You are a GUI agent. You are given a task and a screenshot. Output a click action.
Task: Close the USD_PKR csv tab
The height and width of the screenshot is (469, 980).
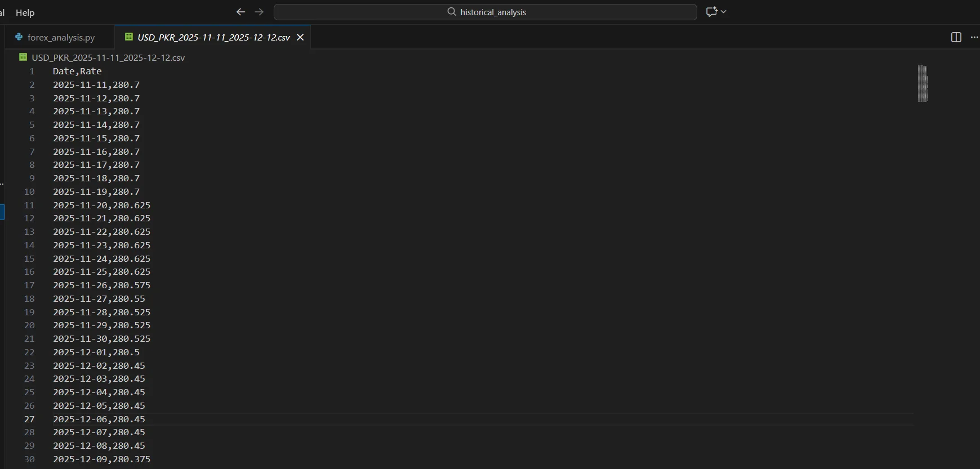(300, 37)
